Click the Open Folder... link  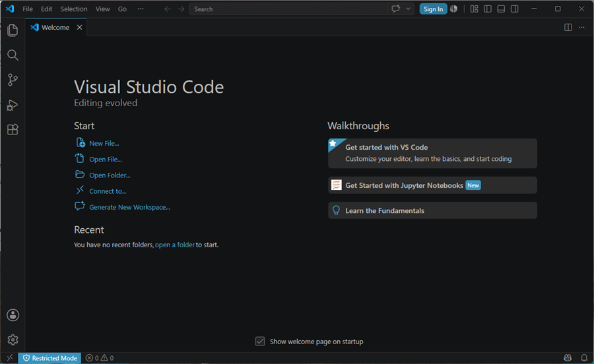pos(110,175)
